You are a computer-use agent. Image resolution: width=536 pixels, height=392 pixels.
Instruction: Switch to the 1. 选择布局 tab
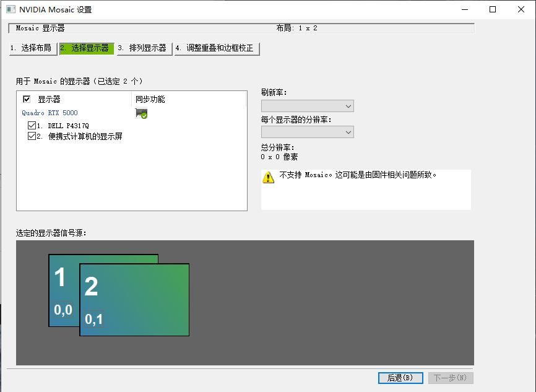click(33, 48)
